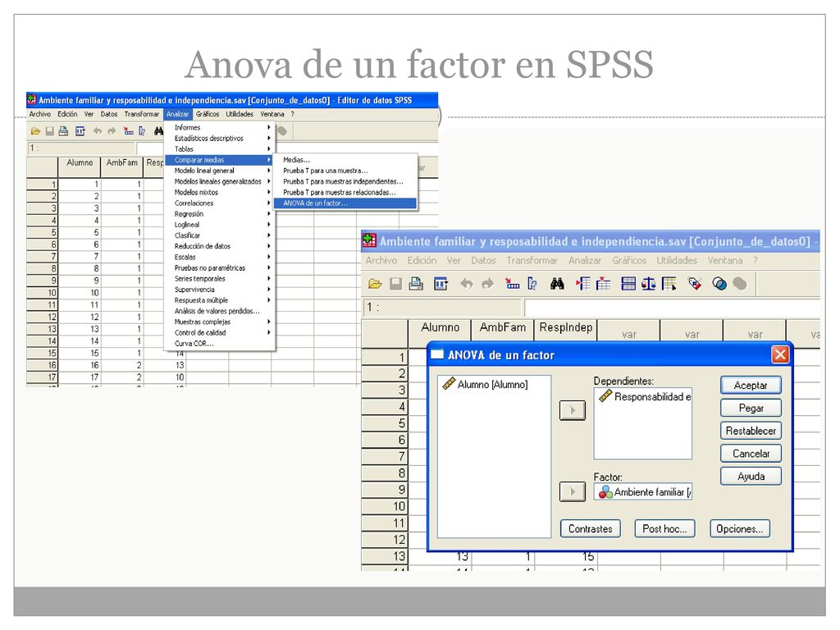This screenshot has height=630, width=840.
Task: Click Undo icon in smaller SPSS window toolbar
Action: (x=98, y=131)
